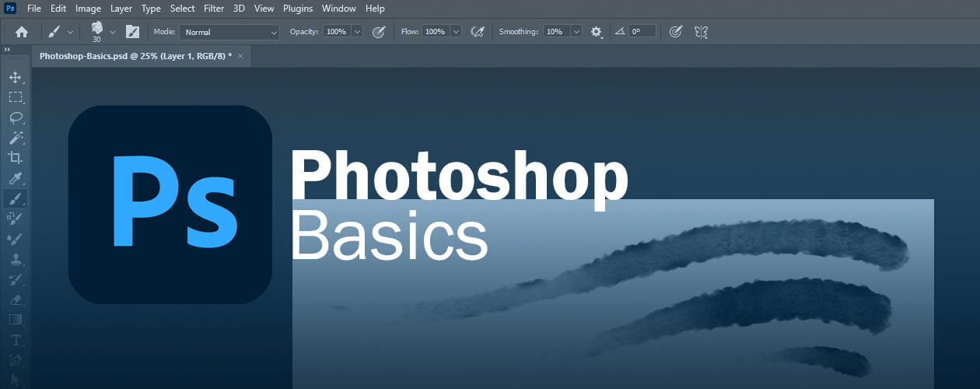Close the Photoshop-Basics.psd tab
The height and width of the screenshot is (389, 980).
pyautogui.click(x=240, y=56)
